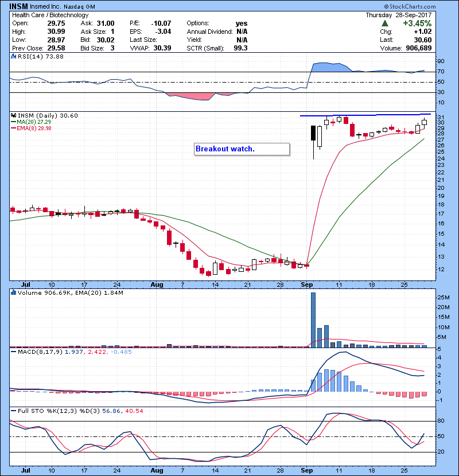The image size is (459, 476).
Task: Select the VWAP value 30.39
Action: point(162,48)
